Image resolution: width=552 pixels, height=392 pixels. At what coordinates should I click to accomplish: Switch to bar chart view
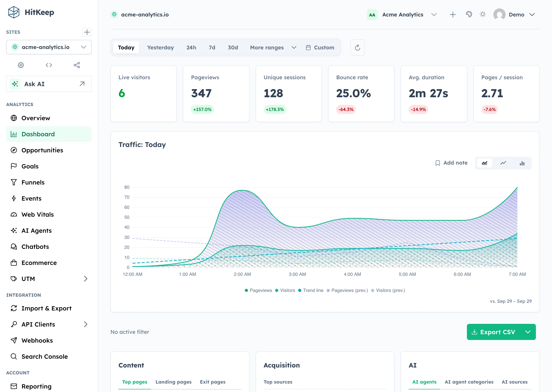522,163
